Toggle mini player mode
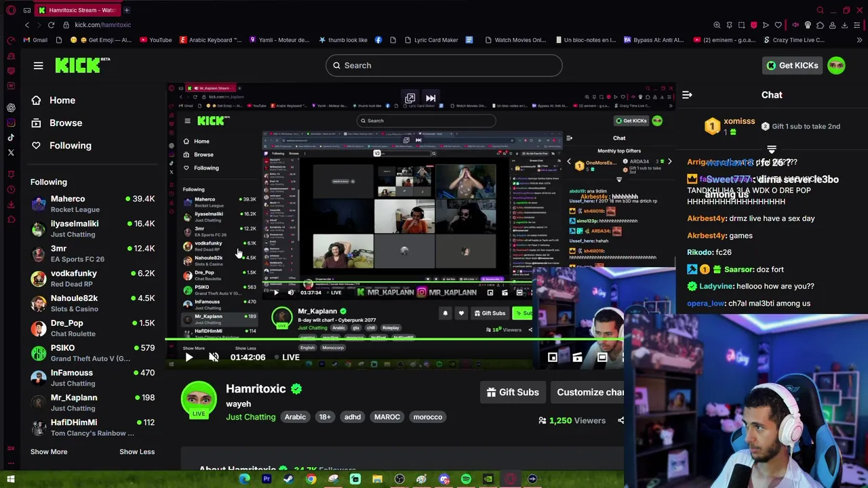868x488 pixels. coord(553,357)
